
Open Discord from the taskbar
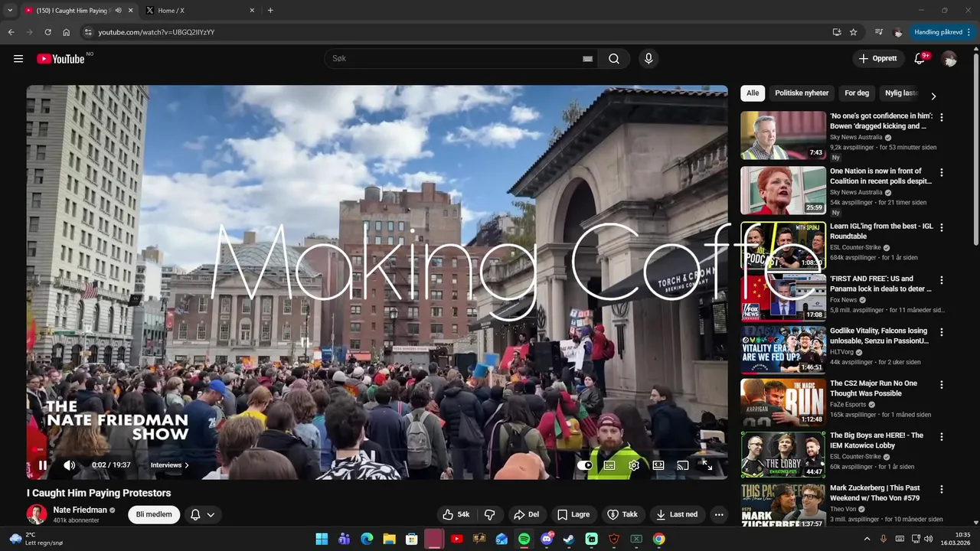click(x=547, y=539)
